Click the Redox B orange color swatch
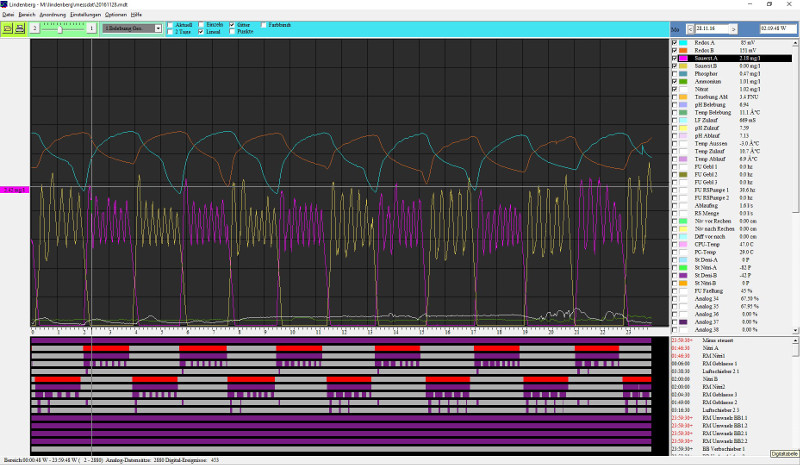Screen dimensions: 800x465 click(x=683, y=51)
